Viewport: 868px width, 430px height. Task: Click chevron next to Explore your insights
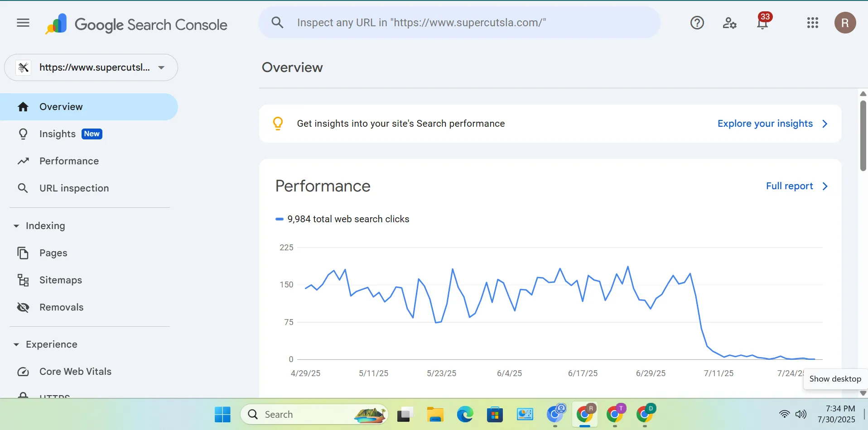825,124
